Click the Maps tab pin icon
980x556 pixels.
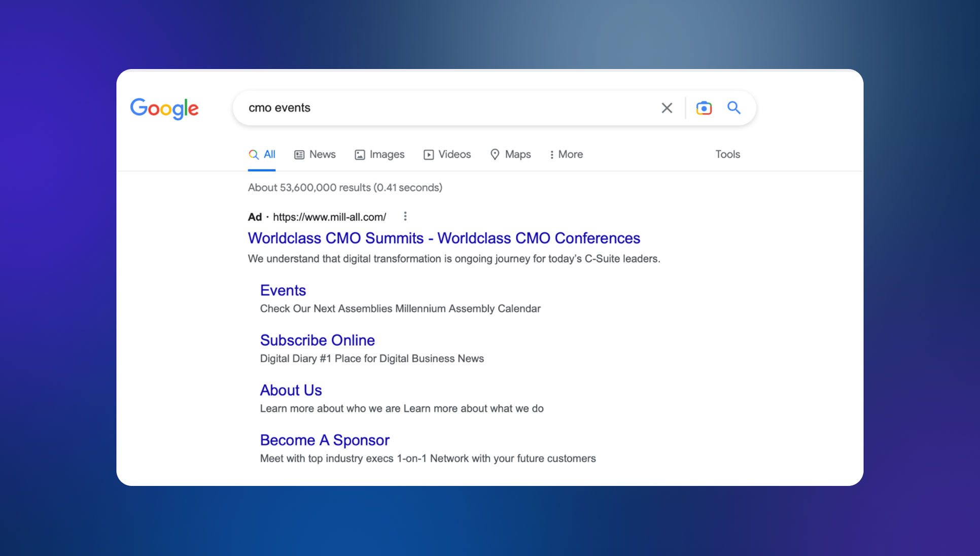coord(495,154)
